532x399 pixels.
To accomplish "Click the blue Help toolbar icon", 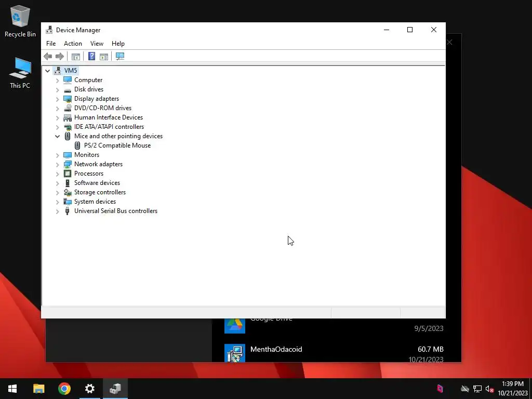I will 91,56.
